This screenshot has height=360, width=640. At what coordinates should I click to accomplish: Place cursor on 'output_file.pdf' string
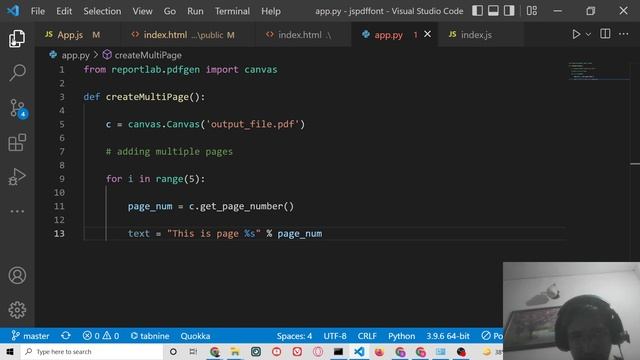[x=253, y=124]
